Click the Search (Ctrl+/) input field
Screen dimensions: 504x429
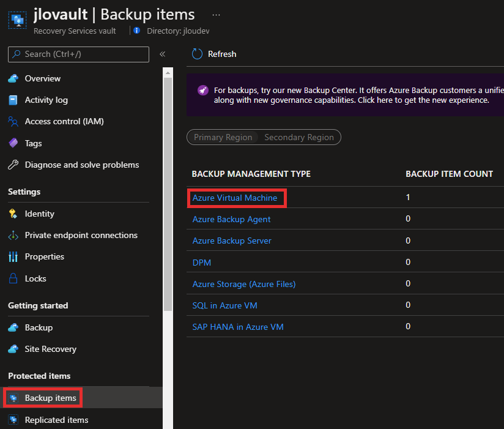tap(78, 54)
